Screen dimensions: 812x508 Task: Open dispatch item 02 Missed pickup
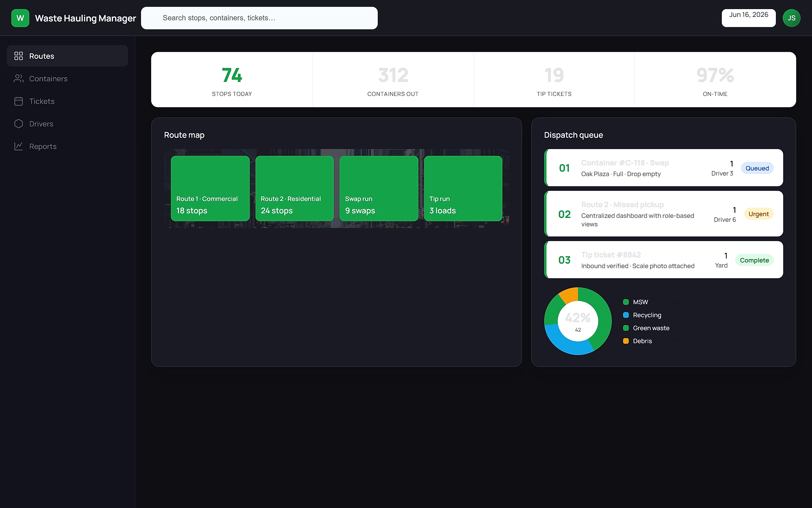(663, 214)
